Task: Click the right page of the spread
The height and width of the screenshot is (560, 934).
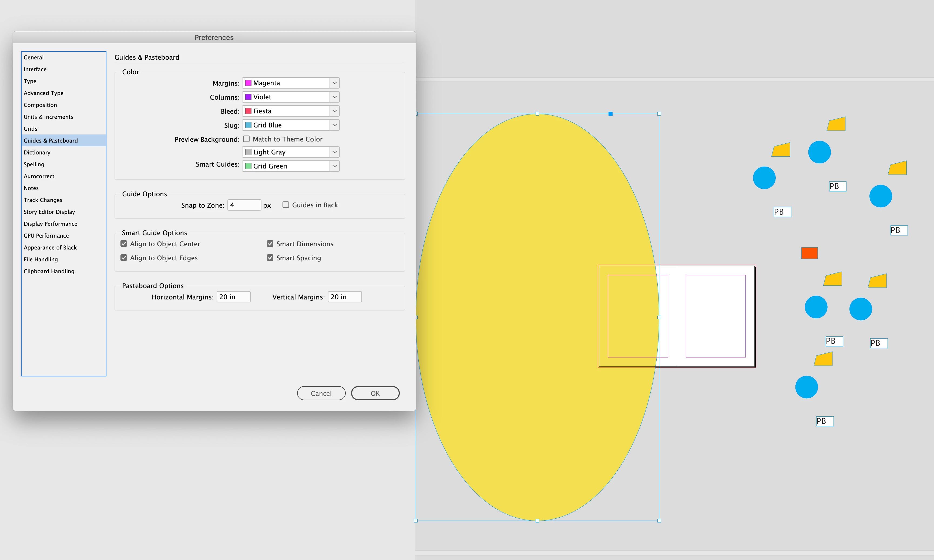Action: pyautogui.click(x=715, y=316)
